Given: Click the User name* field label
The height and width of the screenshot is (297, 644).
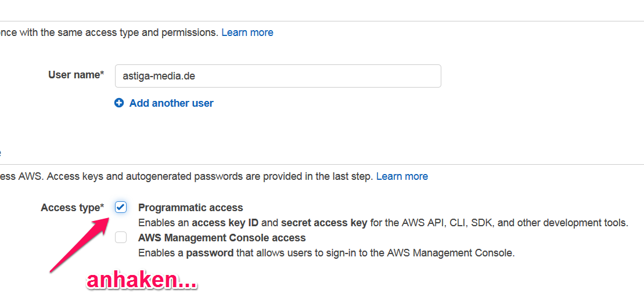Looking at the screenshot, I should (77, 75).
